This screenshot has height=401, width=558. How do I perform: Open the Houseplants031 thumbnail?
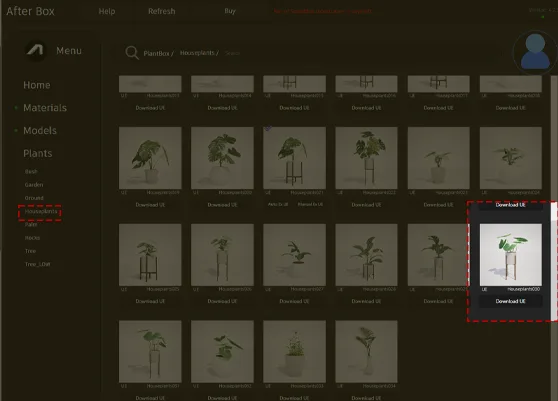point(150,352)
